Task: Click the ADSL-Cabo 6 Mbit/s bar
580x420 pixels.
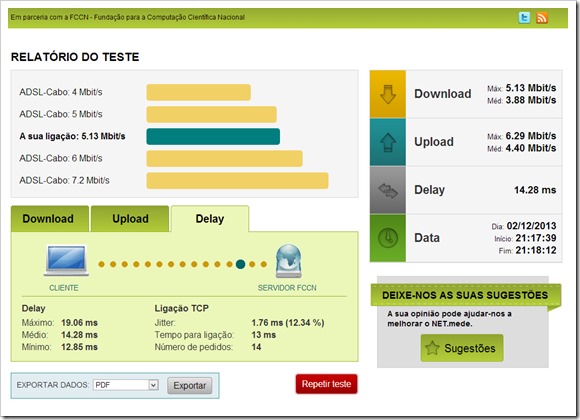Action: pyautogui.click(x=225, y=159)
